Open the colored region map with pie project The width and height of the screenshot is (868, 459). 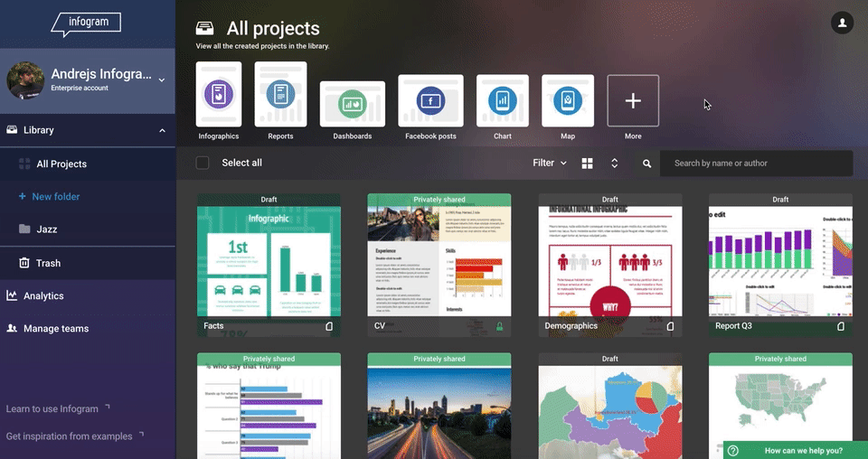pos(610,406)
